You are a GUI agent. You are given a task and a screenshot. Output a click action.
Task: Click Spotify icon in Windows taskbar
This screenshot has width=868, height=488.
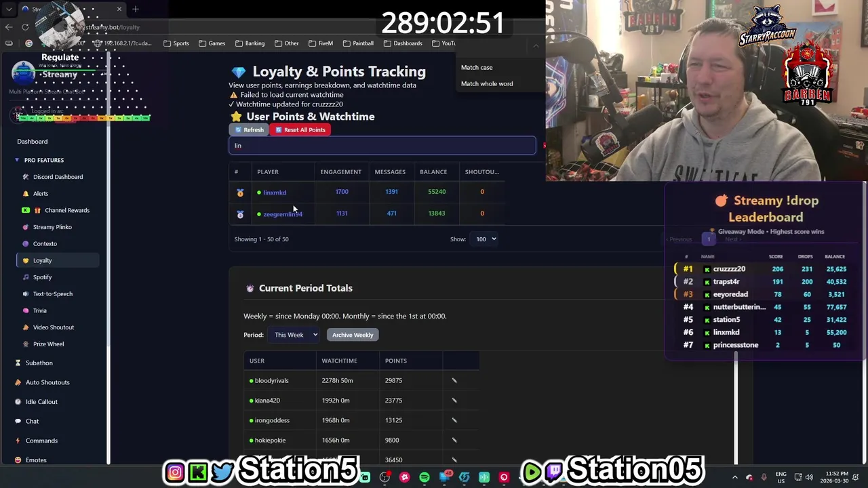[x=425, y=477]
